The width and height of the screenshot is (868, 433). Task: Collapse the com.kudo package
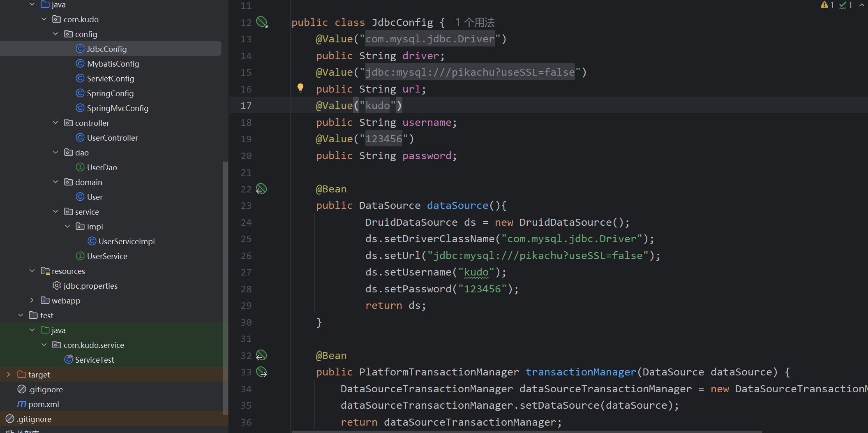44,19
